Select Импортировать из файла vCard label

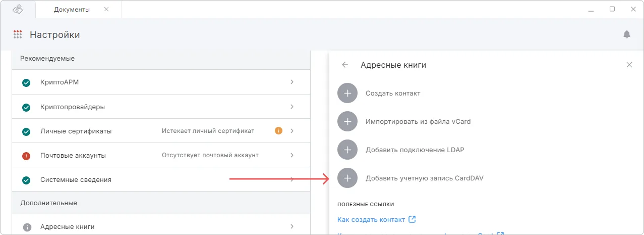[x=418, y=122]
